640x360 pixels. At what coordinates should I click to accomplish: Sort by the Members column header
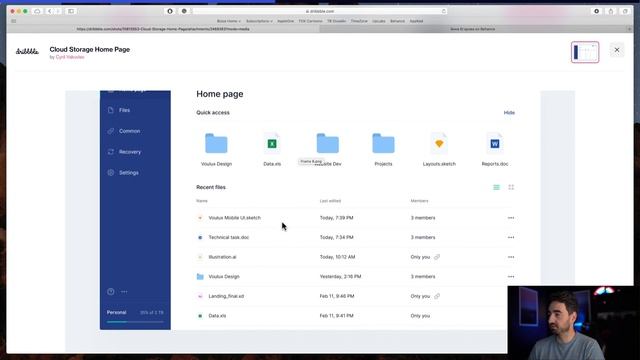(x=419, y=201)
